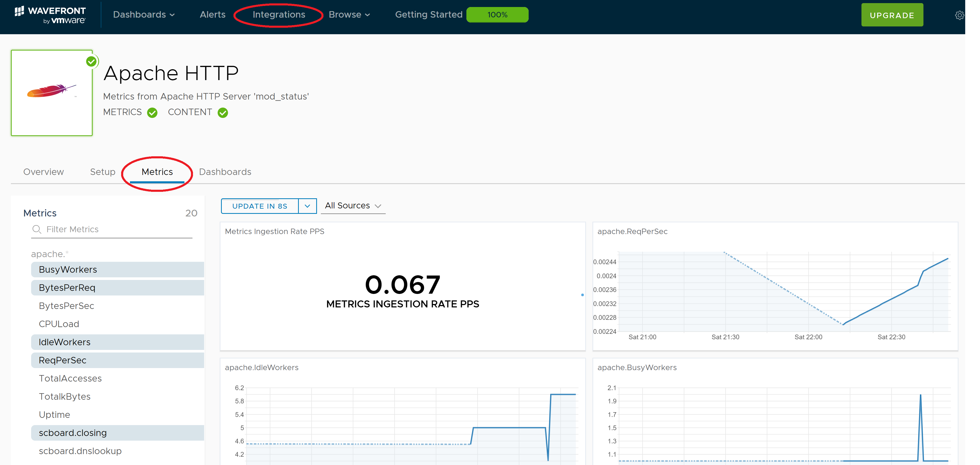
Task: Deselect the scboard.closing metric
Action: tap(118, 433)
